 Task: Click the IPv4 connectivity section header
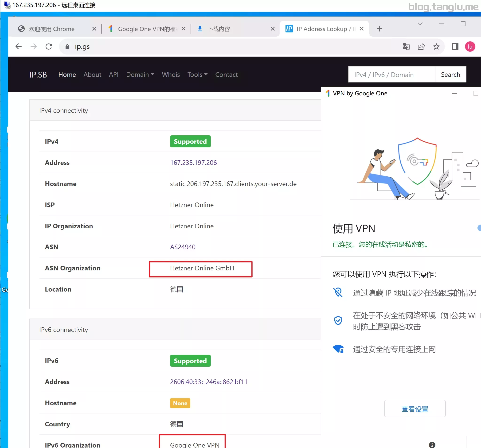[x=175, y=110]
